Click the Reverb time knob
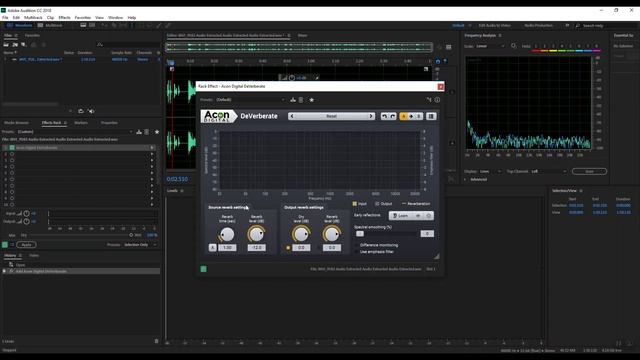Screen dimensions: 640x360 (x=227, y=234)
